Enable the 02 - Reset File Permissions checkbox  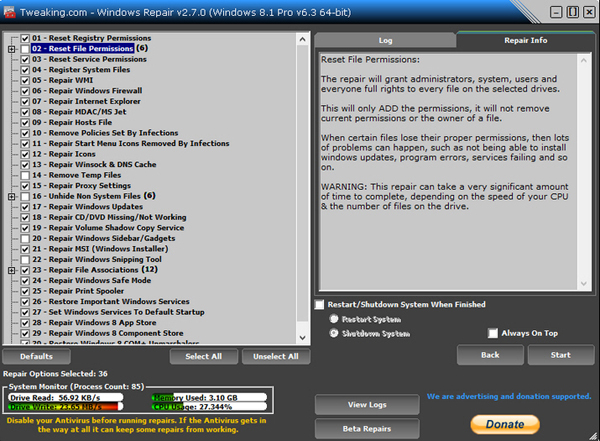point(25,49)
